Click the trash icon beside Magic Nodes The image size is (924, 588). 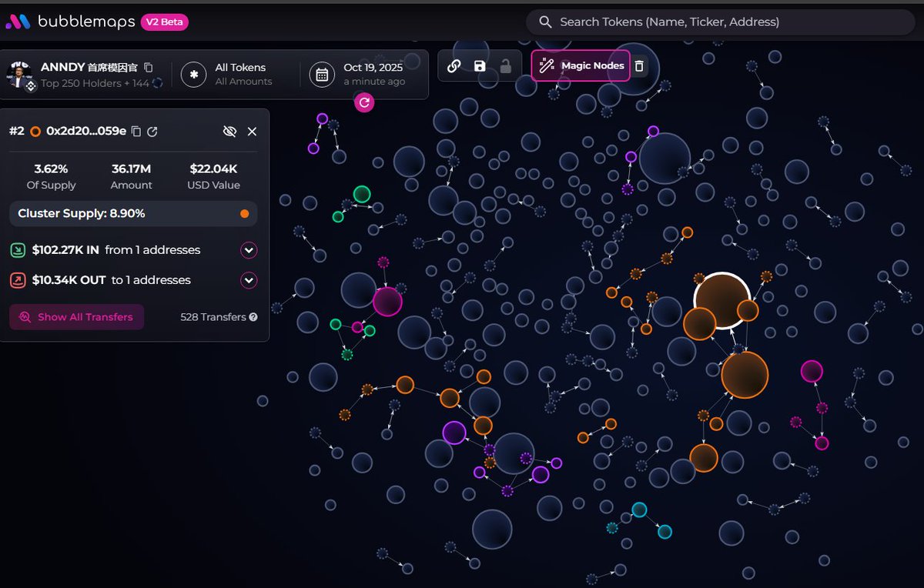point(639,66)
